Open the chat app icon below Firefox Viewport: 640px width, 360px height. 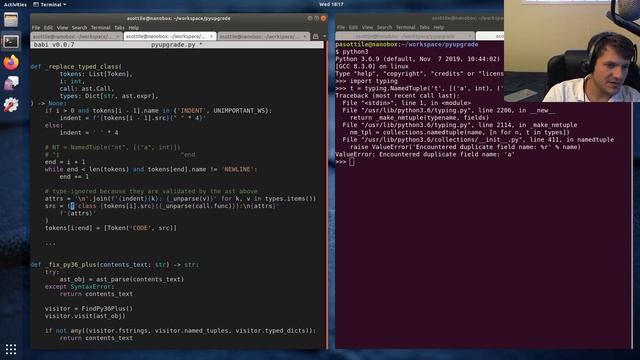click(x=11, y=83)
